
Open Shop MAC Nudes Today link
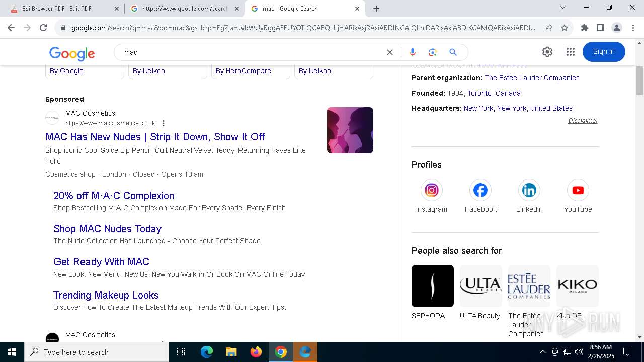(x=107, y=229)
